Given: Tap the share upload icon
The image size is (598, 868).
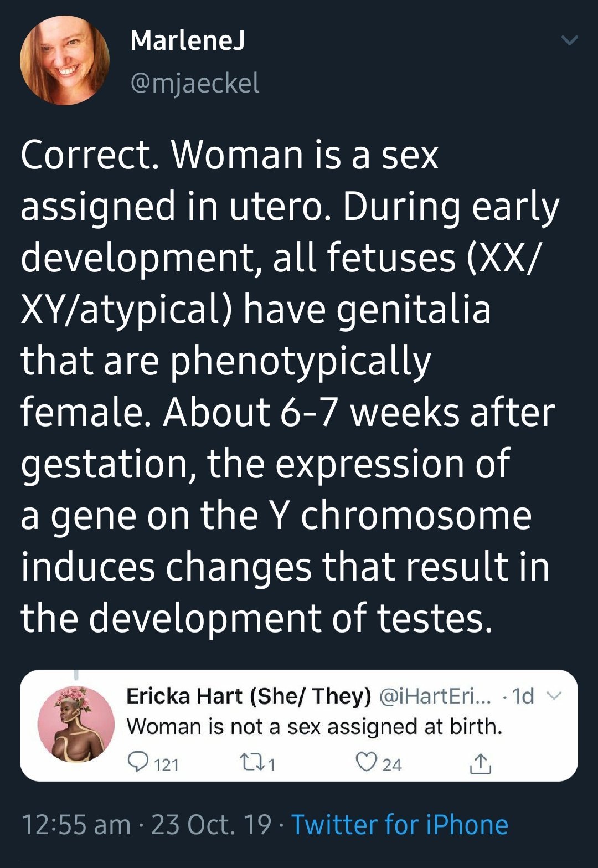Looking at the screenshot, I should (x=480, y=764).
